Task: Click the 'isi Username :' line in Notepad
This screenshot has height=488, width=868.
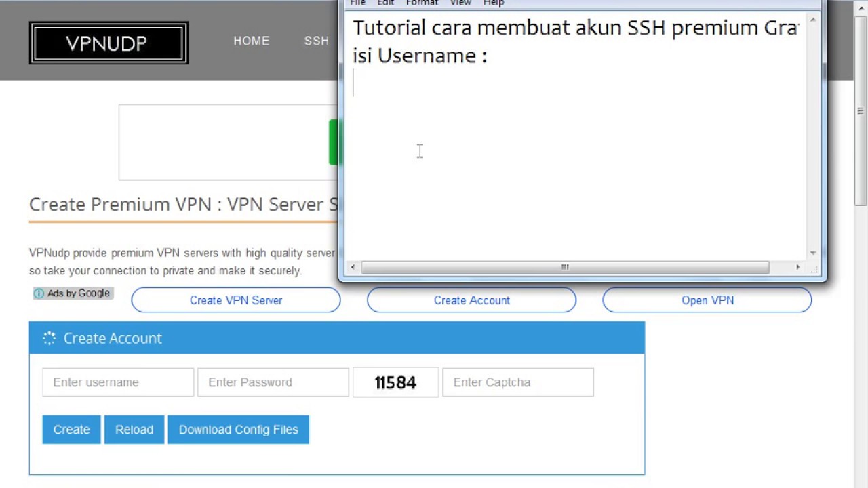Action: coord(420,56)
